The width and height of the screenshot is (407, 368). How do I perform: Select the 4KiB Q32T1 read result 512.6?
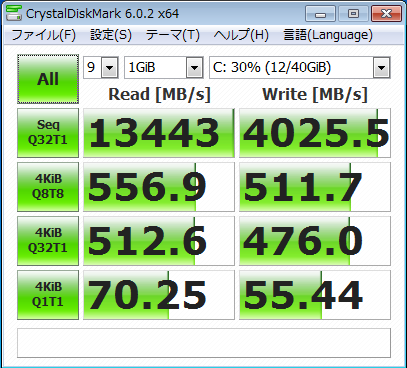tap(159, 241)
